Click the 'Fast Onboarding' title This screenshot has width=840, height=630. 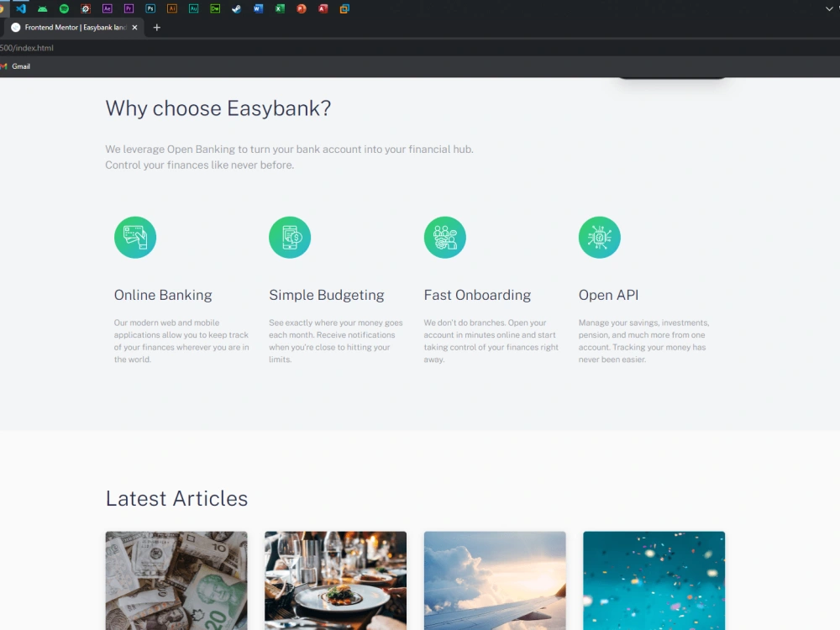[x=477, y=295]
